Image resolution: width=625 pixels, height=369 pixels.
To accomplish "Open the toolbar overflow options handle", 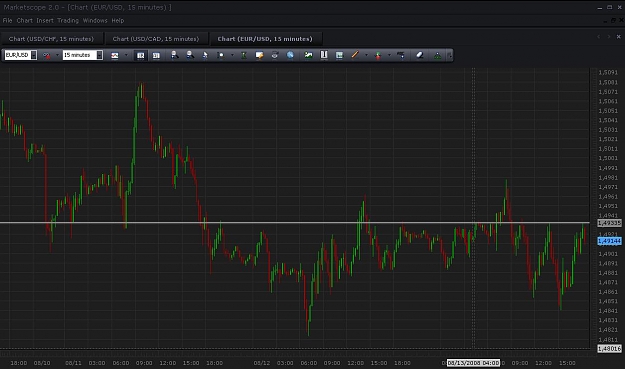I will tap(450, 55).
